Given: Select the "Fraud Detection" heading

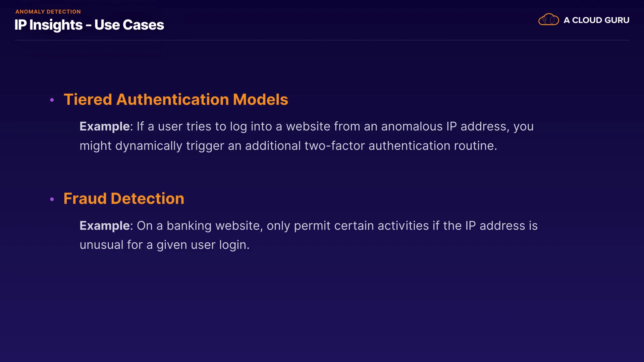Looking at the screenshot, I should [124, 198].
